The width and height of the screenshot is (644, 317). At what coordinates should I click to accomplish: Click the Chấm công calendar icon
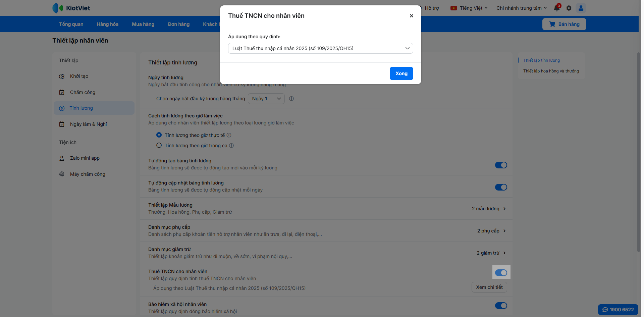tap(62, 92)
